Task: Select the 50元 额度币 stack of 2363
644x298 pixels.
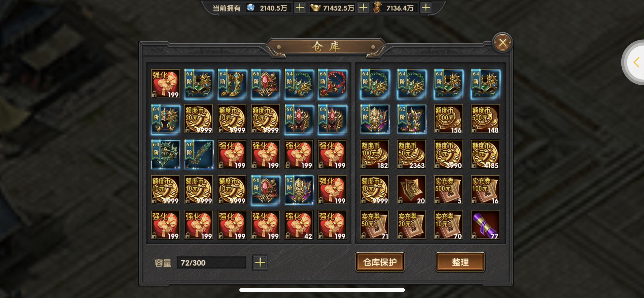Action: point(411,154)
